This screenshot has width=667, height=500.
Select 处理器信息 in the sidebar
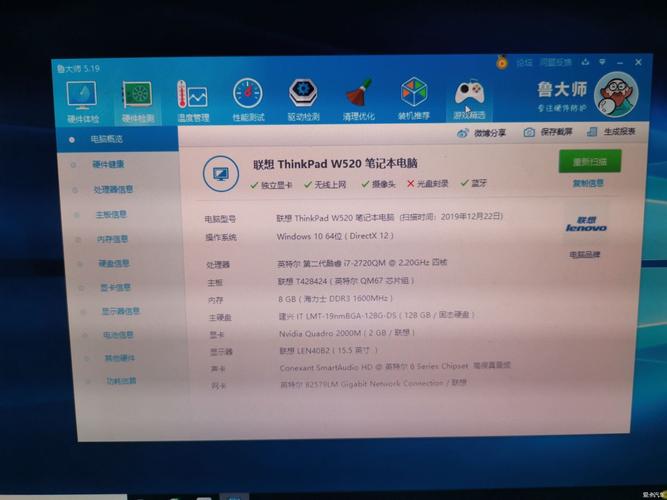point(113,189)
